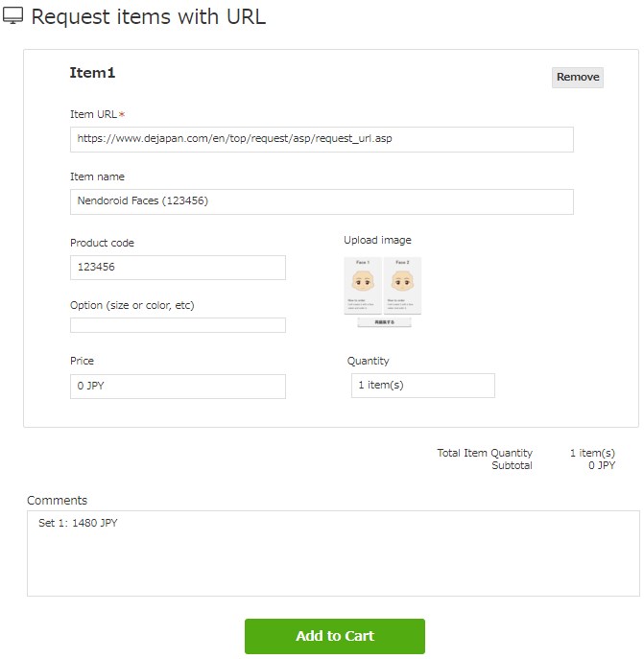644x659 pixels.
Task: Click the Item name text box
Action: [322, 201]
